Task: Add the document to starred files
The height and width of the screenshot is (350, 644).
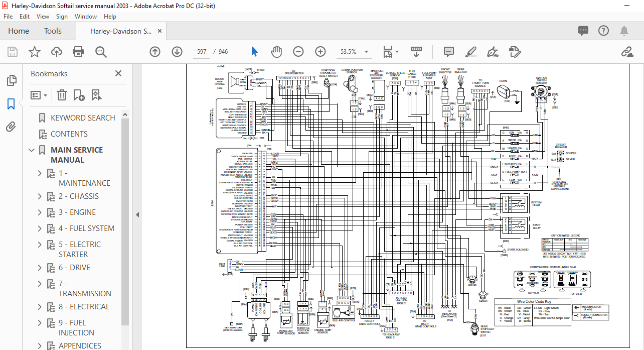Action: 34,52
